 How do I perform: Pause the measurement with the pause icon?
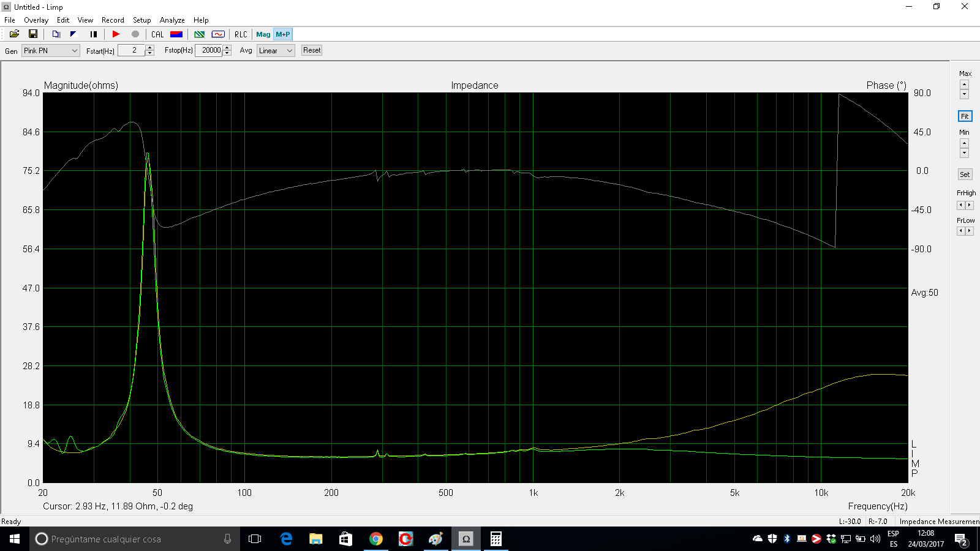pos(93,34)
